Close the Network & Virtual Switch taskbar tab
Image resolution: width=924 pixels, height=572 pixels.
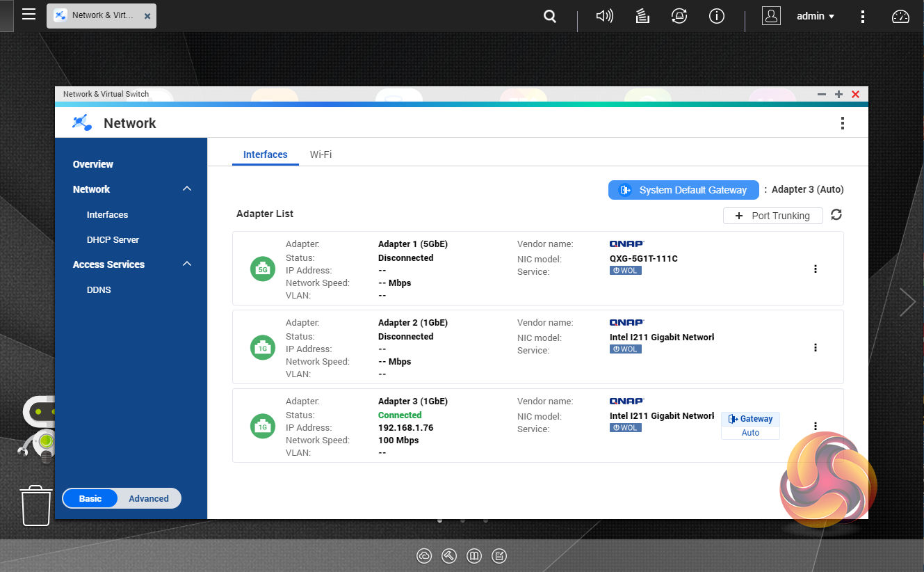tap(147, 15)
